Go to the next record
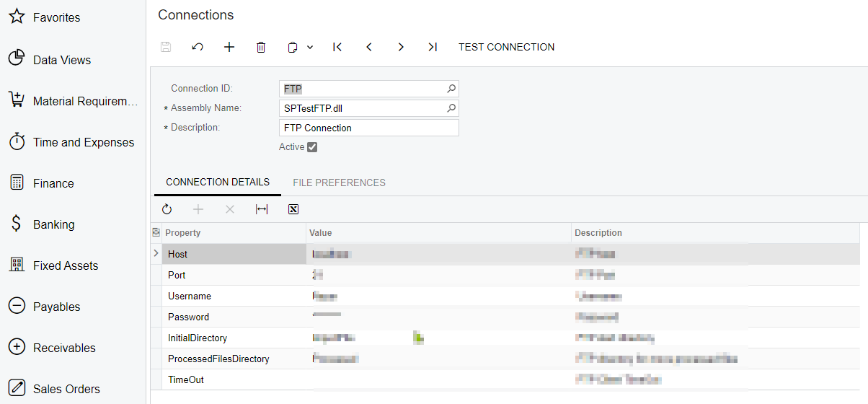 pos(401,47)
